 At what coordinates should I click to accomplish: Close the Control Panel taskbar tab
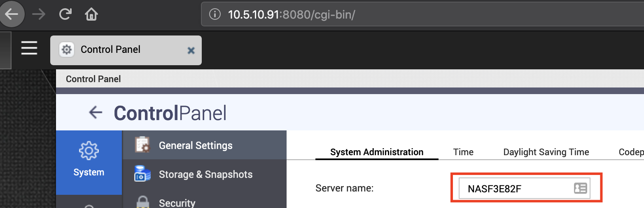191,50
